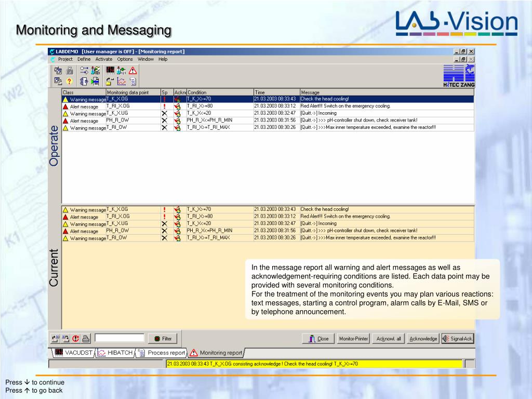This screenshot has width=532, height=399.
Task: Click the Close button
Action: 318,339
